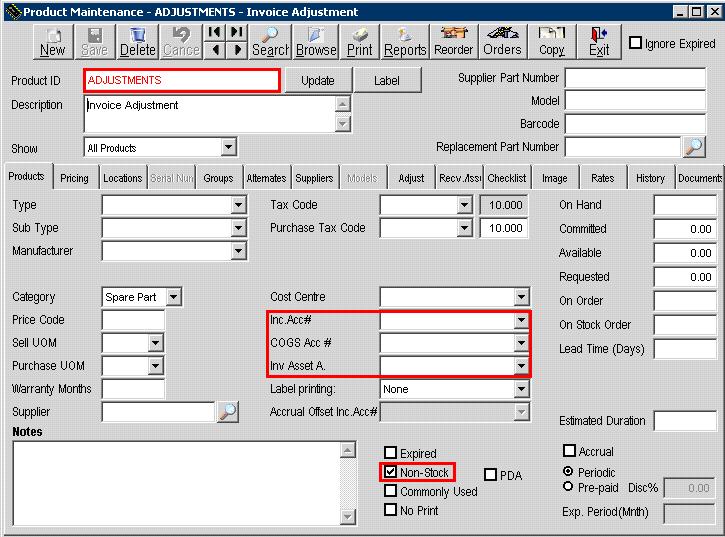Open the Reports toolbar icon
This screenshot has width=725, height=537.
405,41
